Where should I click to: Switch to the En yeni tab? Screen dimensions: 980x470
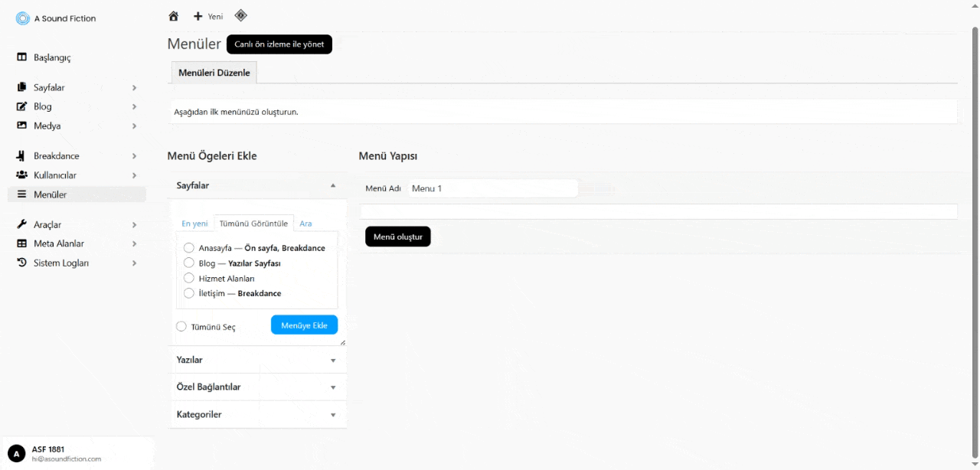pos(194,224)
